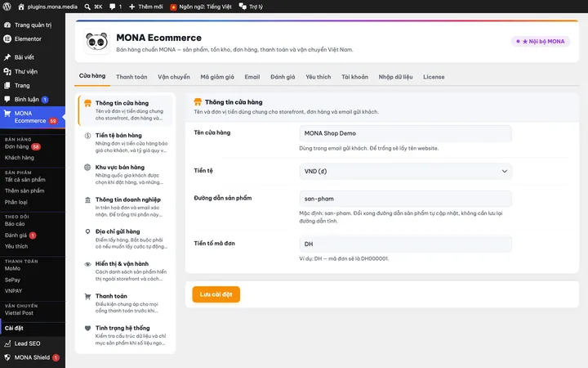The image size is (588, 368).
Task: Open SePay payment settings link
Action: [x=12, y=280]
